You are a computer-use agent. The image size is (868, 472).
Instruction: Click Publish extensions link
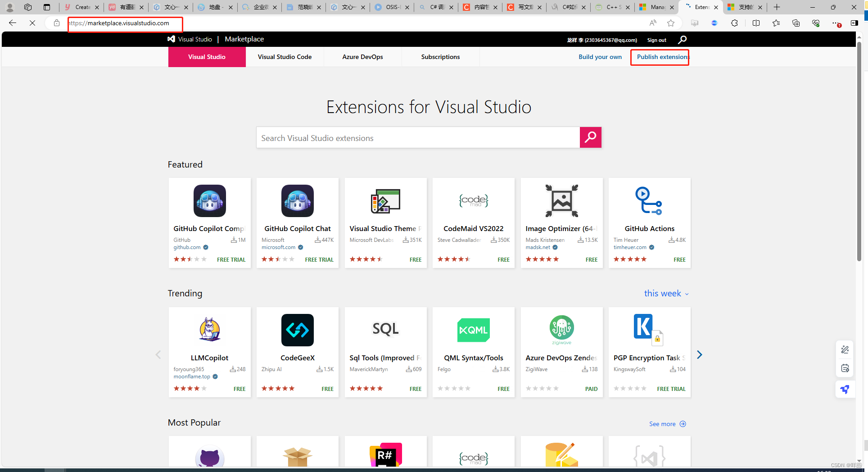663,57
